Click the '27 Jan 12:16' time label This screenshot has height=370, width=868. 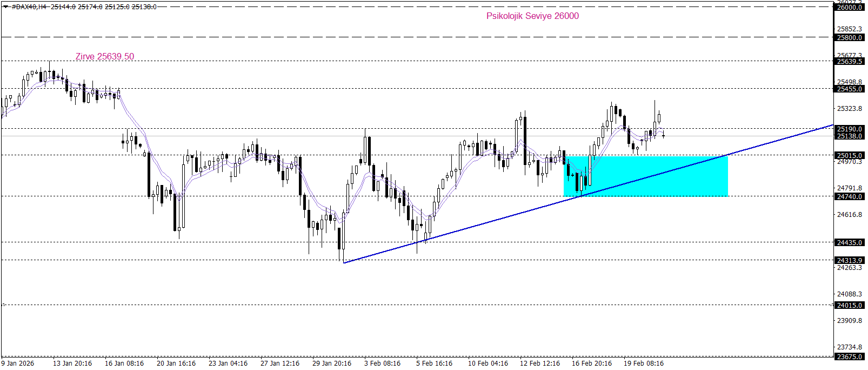tap(280, 364)
